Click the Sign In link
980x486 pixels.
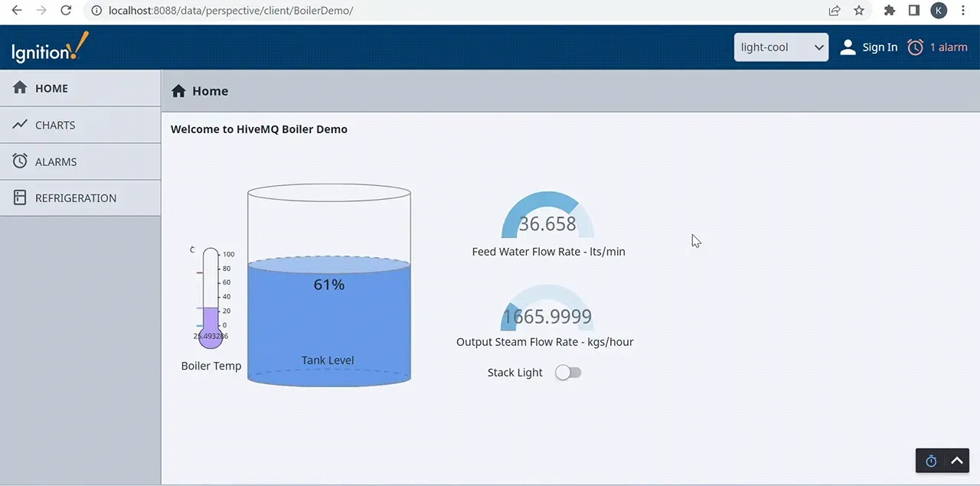(x=880, y=47)
